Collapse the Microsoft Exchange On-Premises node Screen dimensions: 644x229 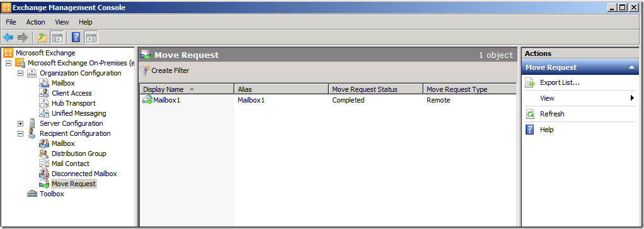(8, 63)
